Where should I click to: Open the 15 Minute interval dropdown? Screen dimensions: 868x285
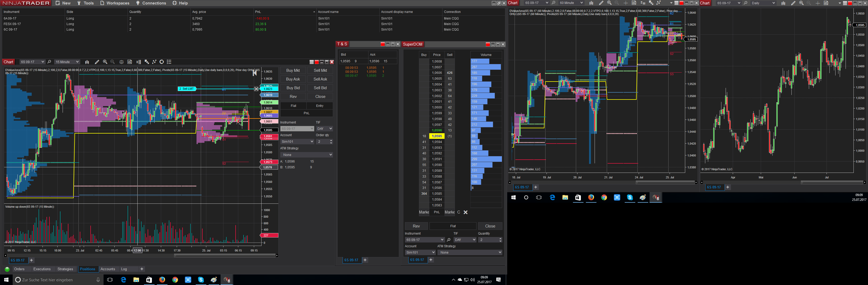[x=67, y=62]
